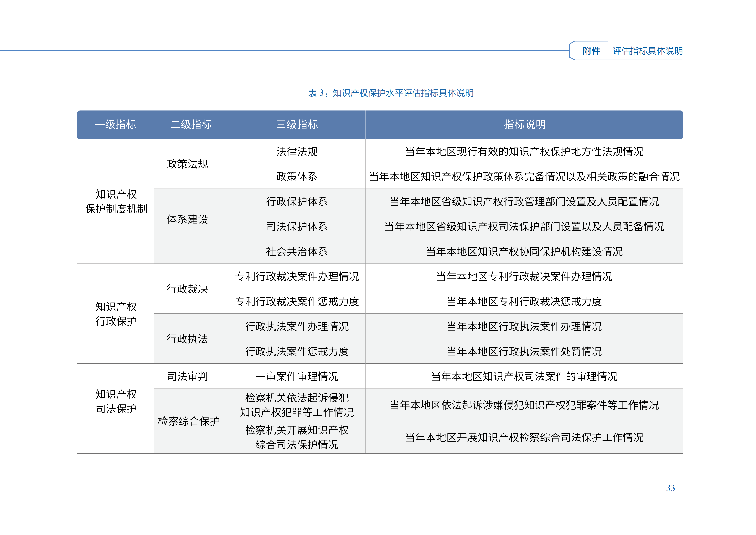
Task: Click the 专利行政裁决案件惩戒力度 cell
Action: (296, 301)
